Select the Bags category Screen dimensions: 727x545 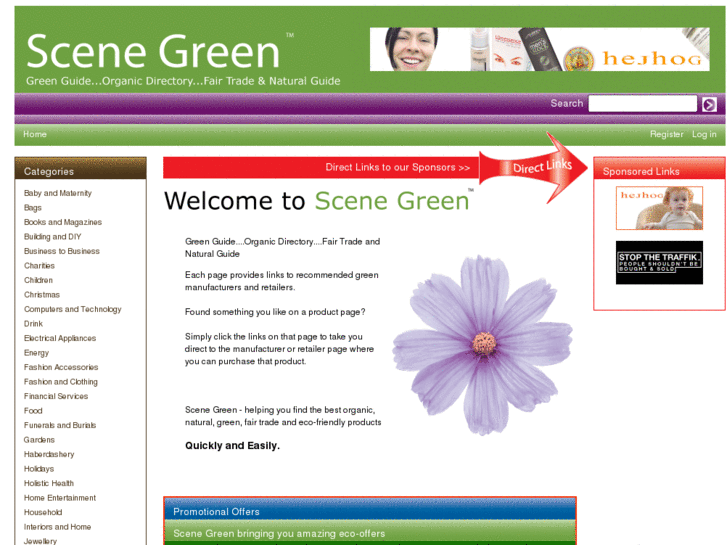pyautogui.click(x=33, y=208)
